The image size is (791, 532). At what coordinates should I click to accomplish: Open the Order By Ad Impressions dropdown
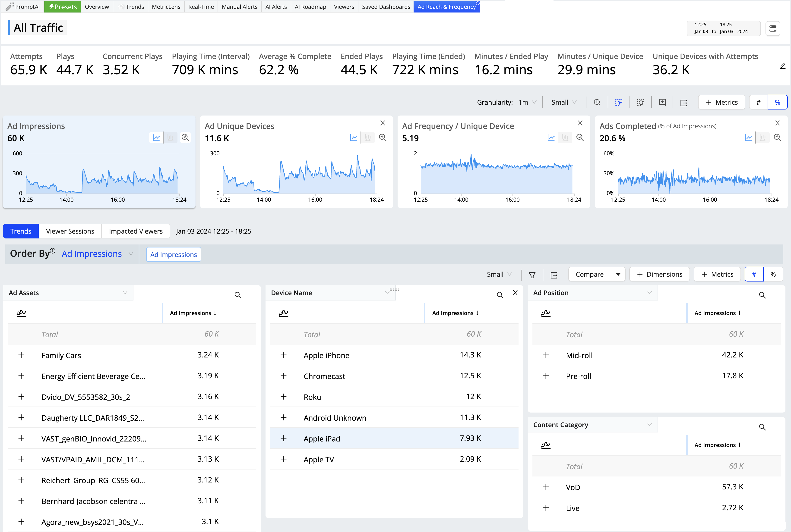point(97,254)
